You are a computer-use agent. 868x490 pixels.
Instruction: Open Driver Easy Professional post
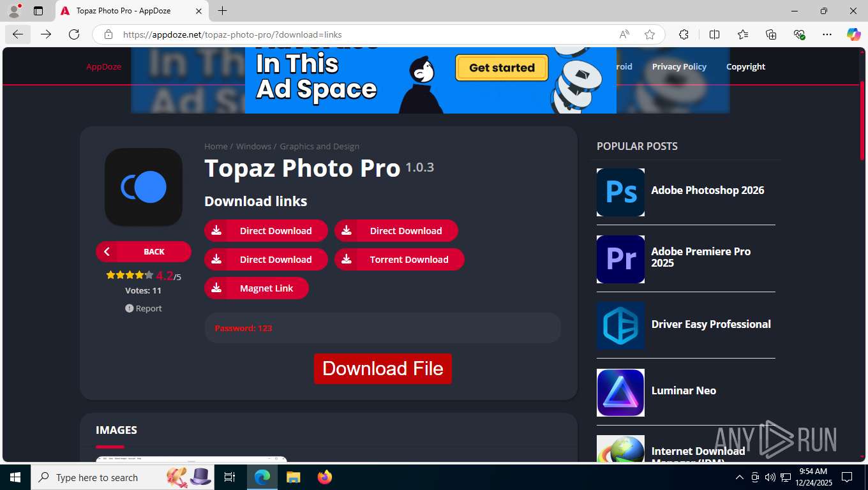click(x=711, y=324)
